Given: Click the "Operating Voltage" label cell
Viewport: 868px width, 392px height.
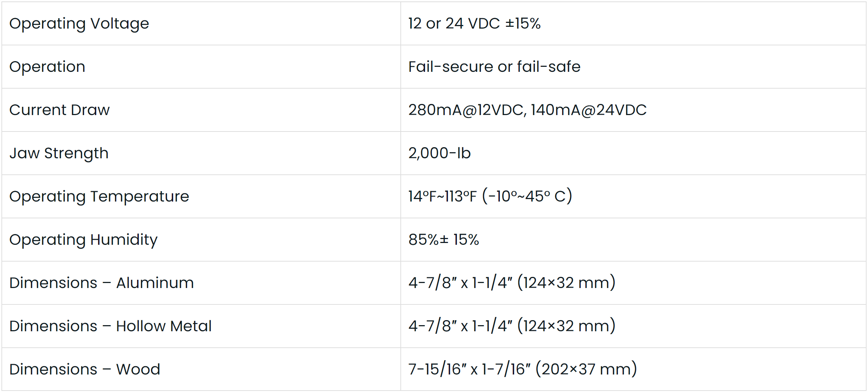Looking at the screenshot, I should (79, 24).
